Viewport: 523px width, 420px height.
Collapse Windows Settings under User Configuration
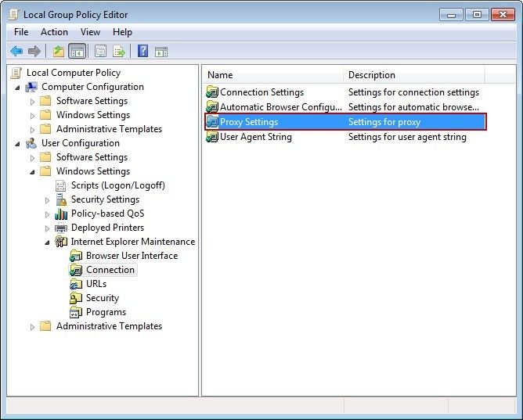coord(32,172)
